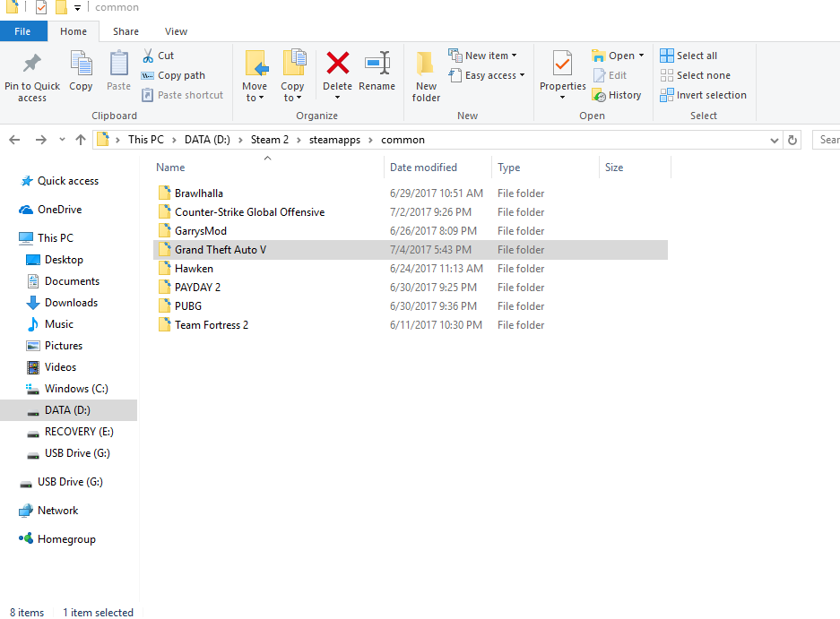840x619 pixels.
Task: Click DATA (D:) in address breadcrumb
Action: (207, 140)
